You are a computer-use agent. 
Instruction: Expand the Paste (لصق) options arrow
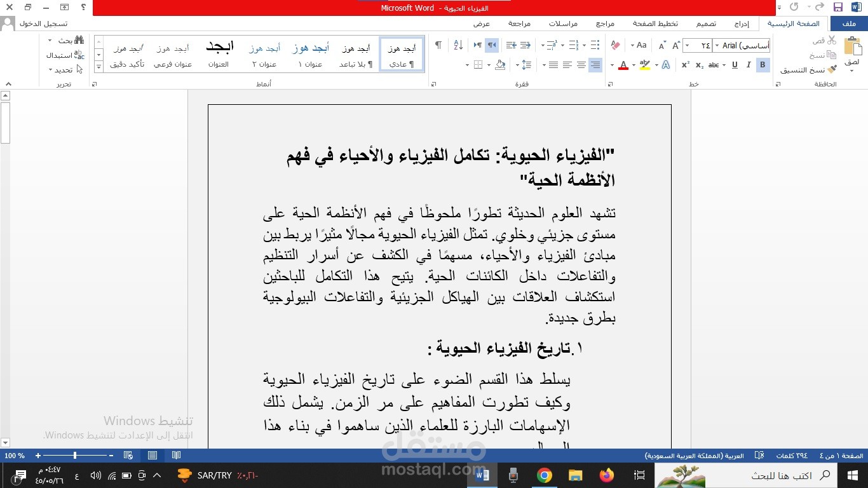(x=852, y=71)
